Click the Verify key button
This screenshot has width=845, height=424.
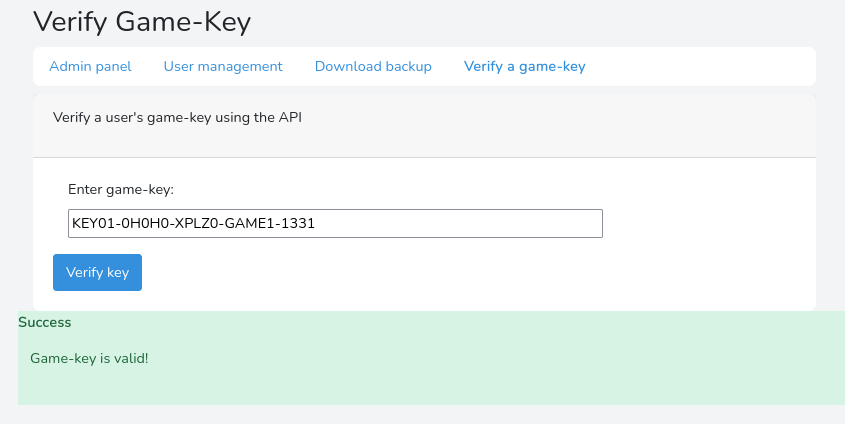97,272
